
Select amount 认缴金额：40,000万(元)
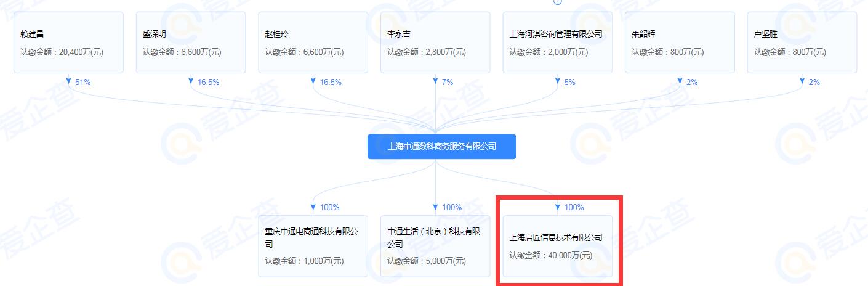551,255
